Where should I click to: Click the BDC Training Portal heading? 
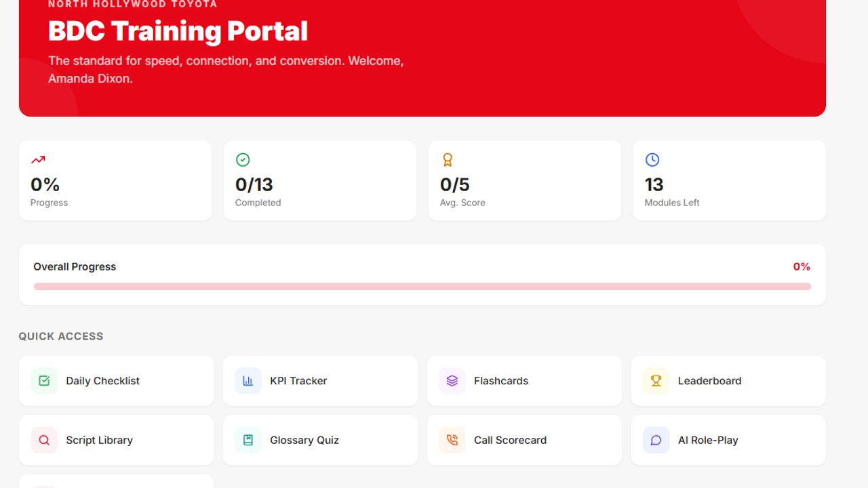click(178, 31)
